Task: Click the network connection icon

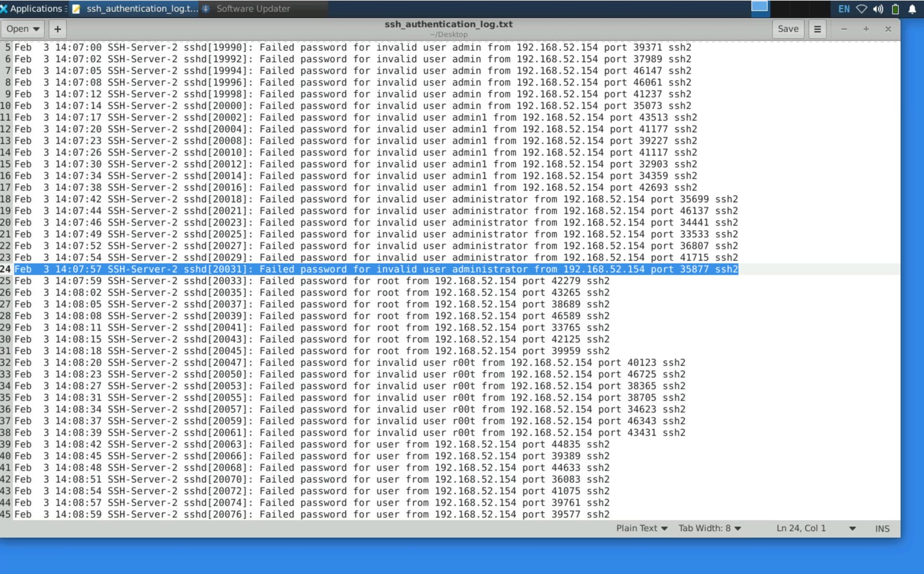Action: tap(861, 9)
